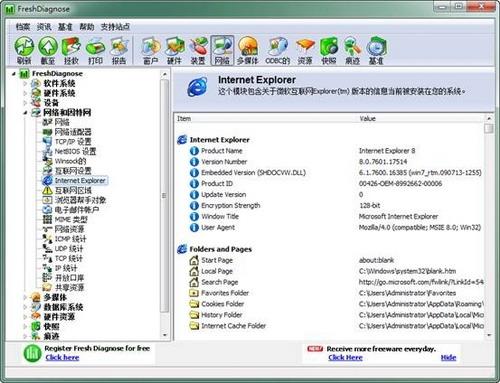Expand the 软件系统 tree node
Viewport: 500px width, 383px height.
[25, 83]
